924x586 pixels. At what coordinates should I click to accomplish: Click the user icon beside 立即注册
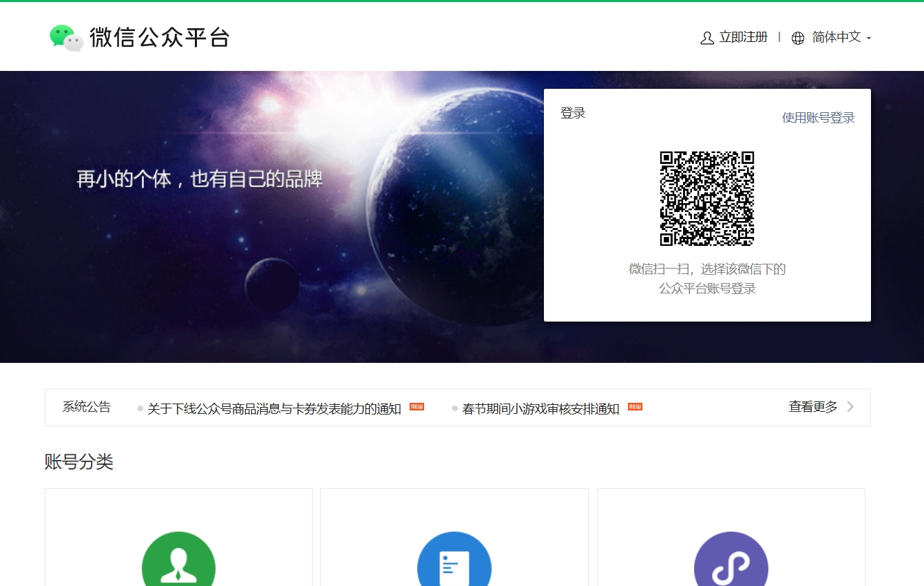[706, 38]
